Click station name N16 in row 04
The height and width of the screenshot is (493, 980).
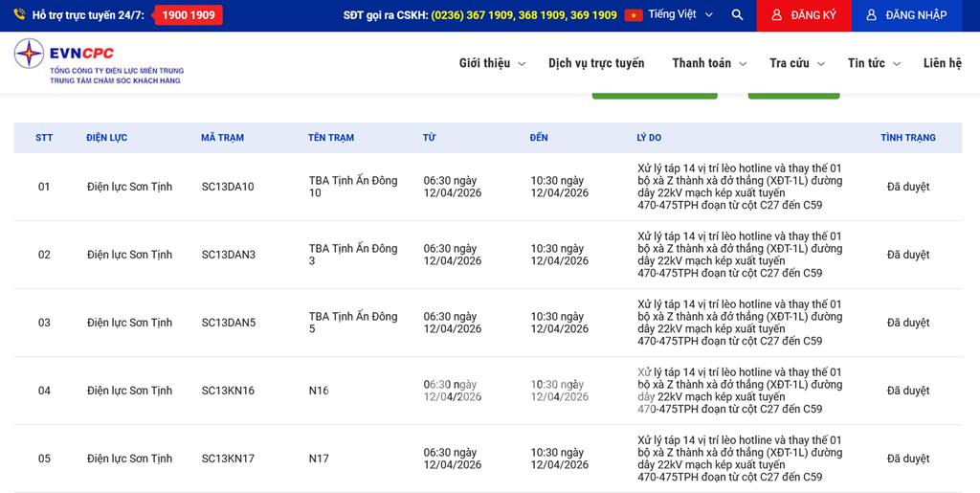tap(319, 391)
